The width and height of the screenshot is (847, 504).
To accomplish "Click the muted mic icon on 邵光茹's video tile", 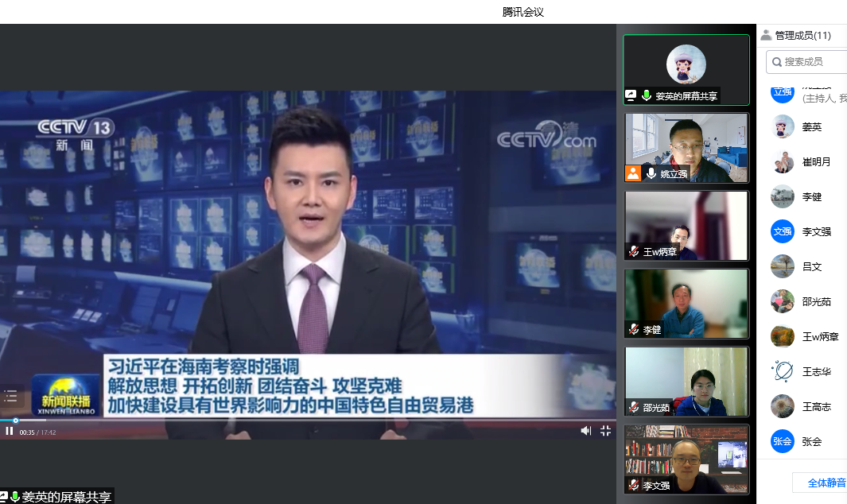I will click(x=634, y=407).
